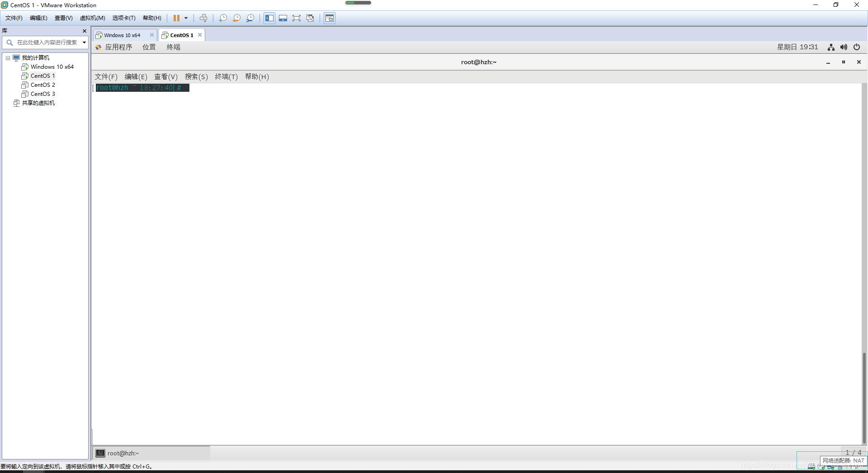Open the power options dropdown arrow
868x473 pixels.
(x=186, y=18)
